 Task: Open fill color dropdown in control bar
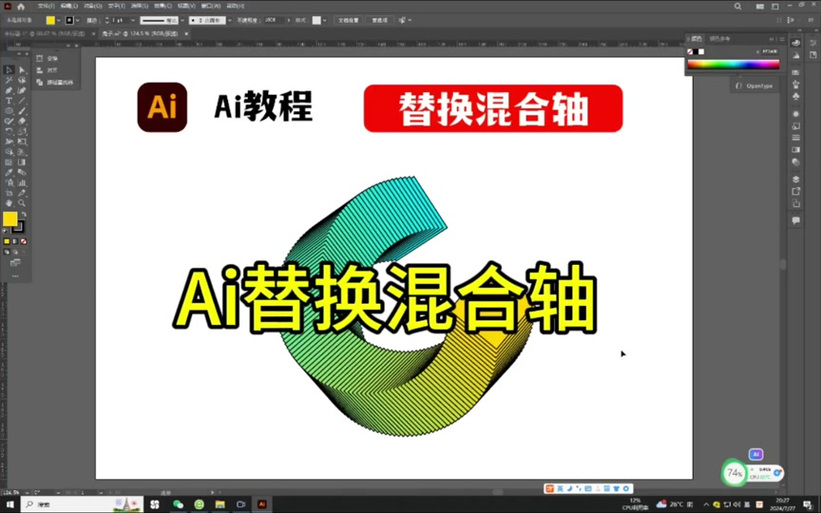point(58,20)
